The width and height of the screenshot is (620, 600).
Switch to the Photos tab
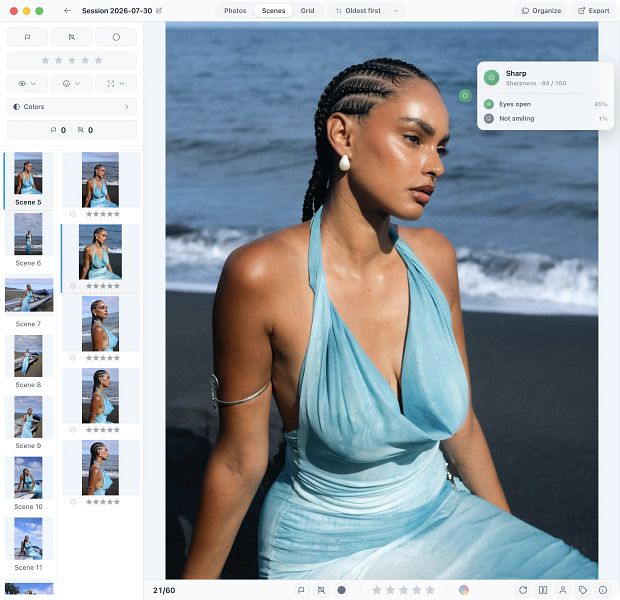(235, 11)
